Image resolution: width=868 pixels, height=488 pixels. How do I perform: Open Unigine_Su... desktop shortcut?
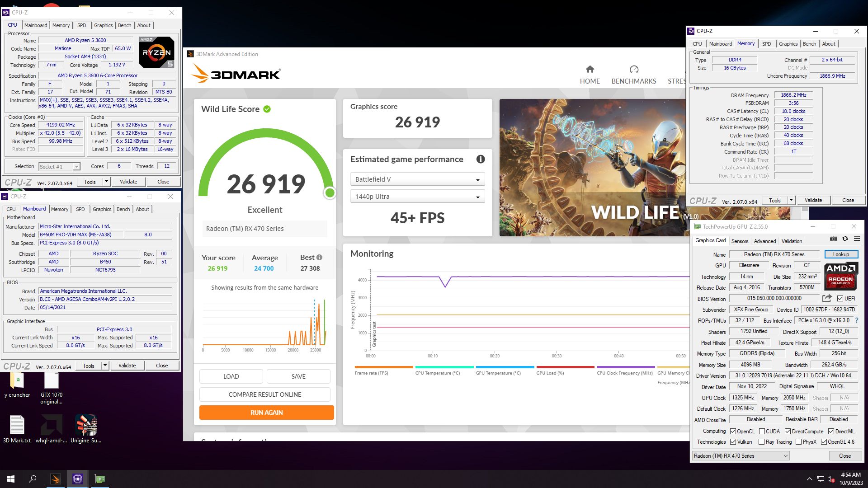[x=86, y=429]
